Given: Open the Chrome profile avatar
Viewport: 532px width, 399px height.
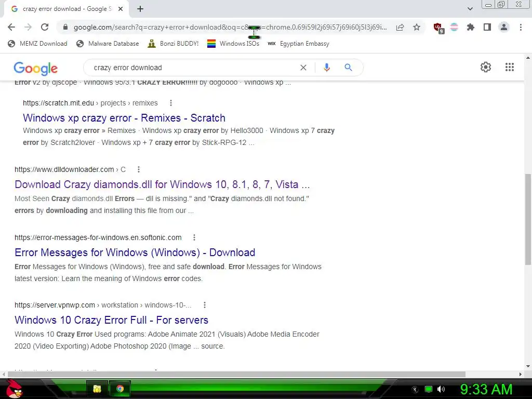Looking at the screenshot, I should [504, 27].
